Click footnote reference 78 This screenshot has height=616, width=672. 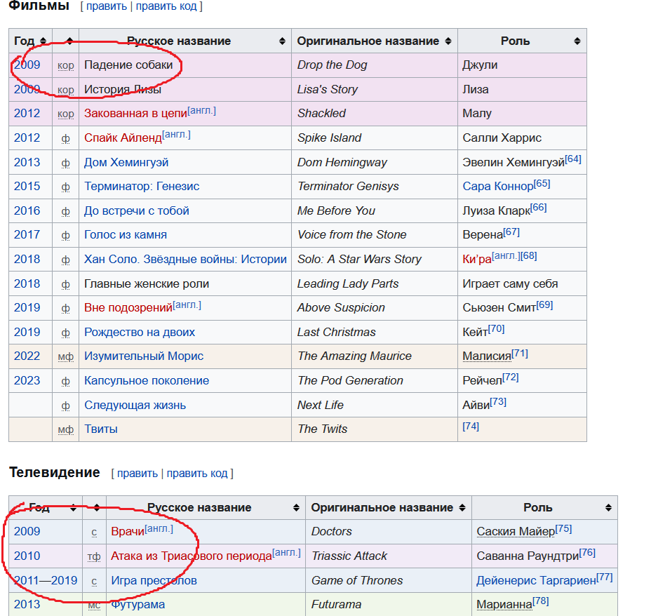point(540,601)
